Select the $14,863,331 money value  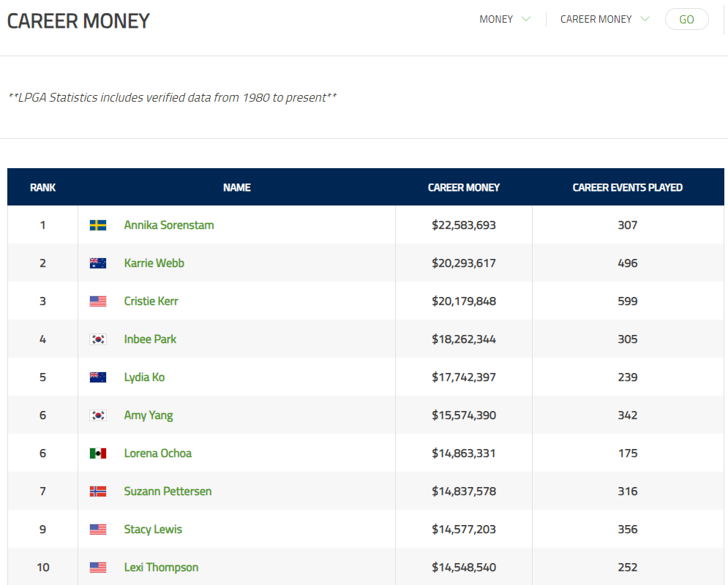point(464,453)
